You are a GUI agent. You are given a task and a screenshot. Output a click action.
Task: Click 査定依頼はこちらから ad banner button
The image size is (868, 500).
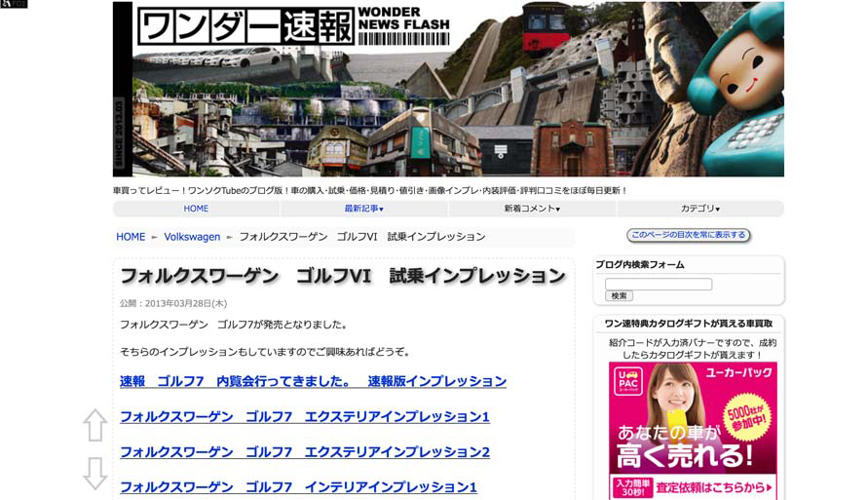[x=714, y=488]
